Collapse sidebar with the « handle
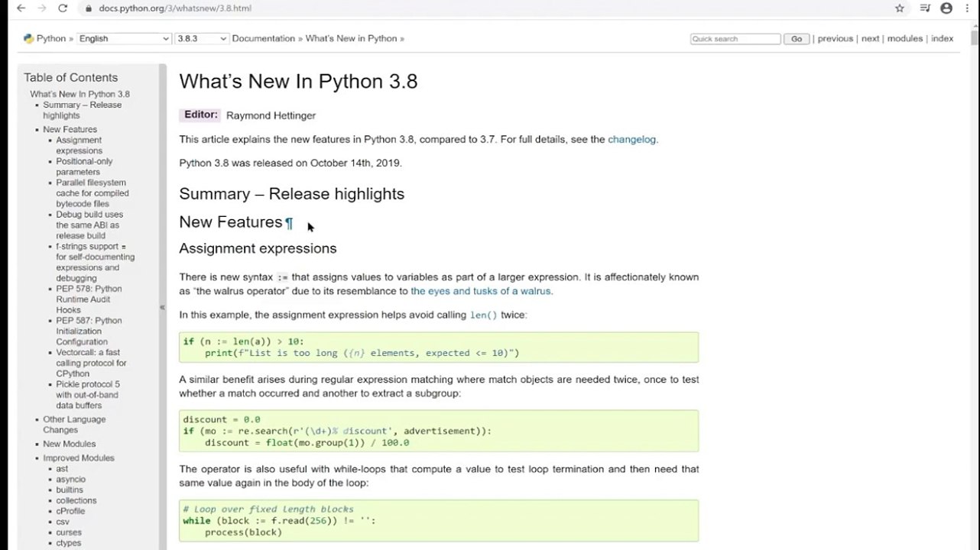980x550 pixels. pos(162,307)
